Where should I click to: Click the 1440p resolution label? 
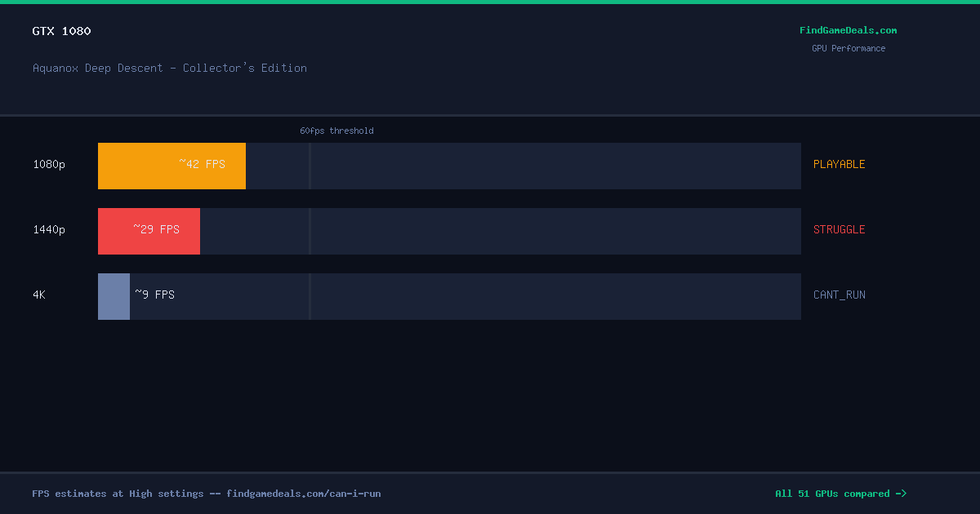49,229
